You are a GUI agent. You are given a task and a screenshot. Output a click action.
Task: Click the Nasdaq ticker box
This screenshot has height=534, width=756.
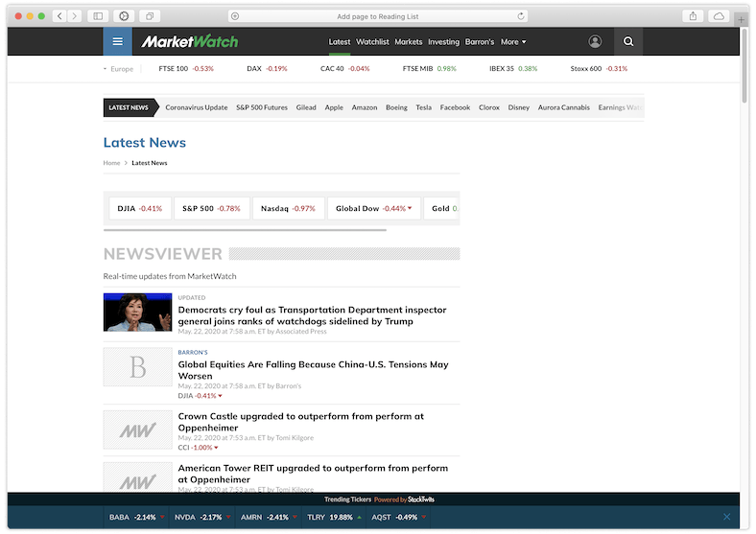pos(289,208)
